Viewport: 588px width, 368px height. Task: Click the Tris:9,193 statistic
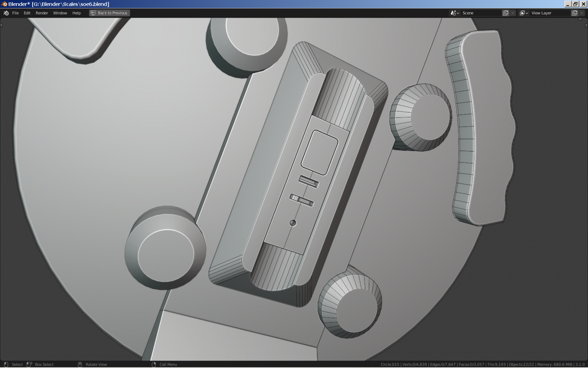click(496, 364)
